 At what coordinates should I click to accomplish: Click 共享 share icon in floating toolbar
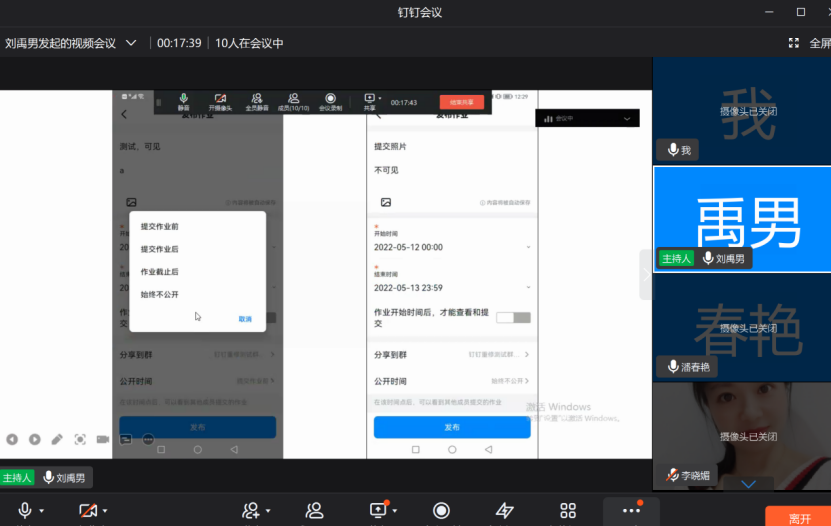tap(369, 102)
